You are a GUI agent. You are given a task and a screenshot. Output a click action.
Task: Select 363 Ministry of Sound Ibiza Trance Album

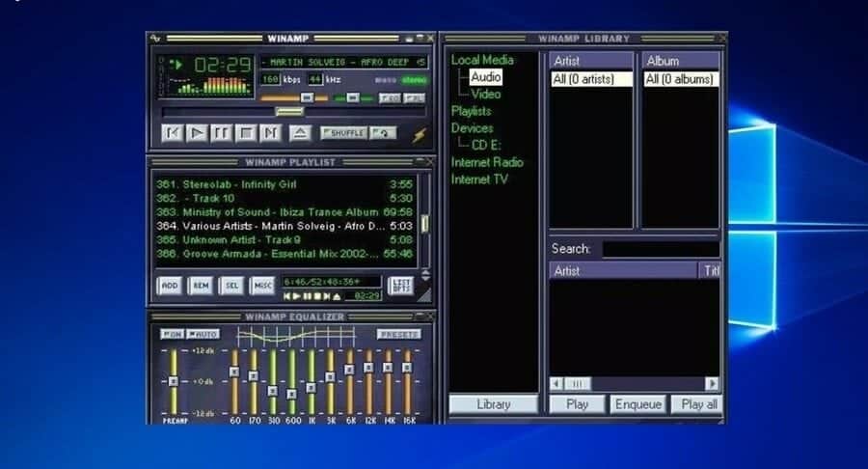pos(285,212)
